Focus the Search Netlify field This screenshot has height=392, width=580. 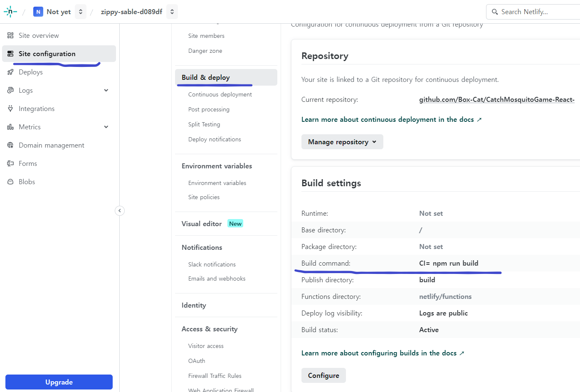point(533,12)
